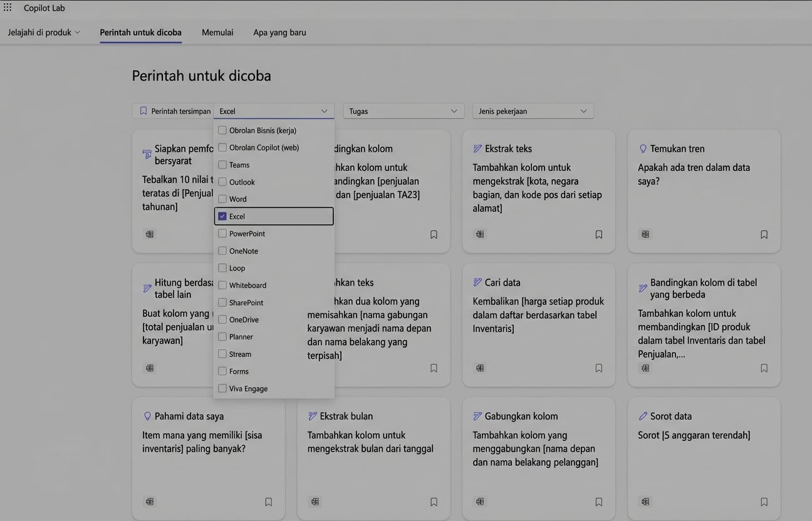Open the app launcher waffle icon
The width and height of the screenshot is (812, 521).
[x=7, y=7]
